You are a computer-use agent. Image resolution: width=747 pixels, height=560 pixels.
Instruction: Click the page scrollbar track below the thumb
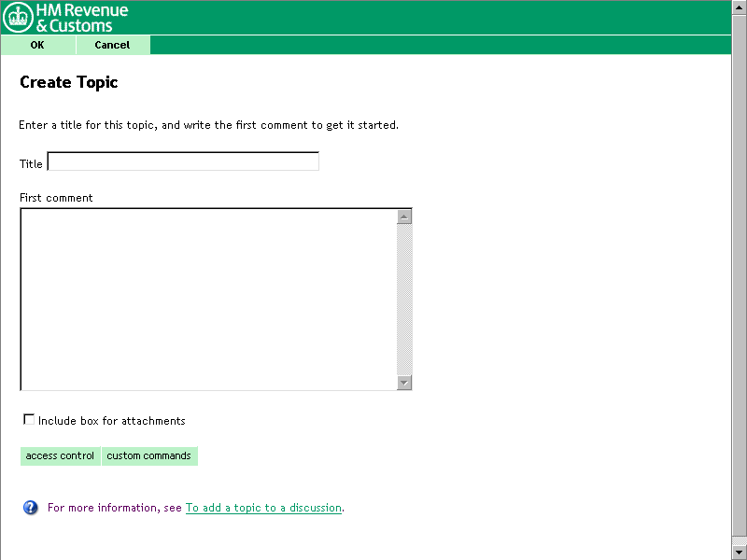739,539
